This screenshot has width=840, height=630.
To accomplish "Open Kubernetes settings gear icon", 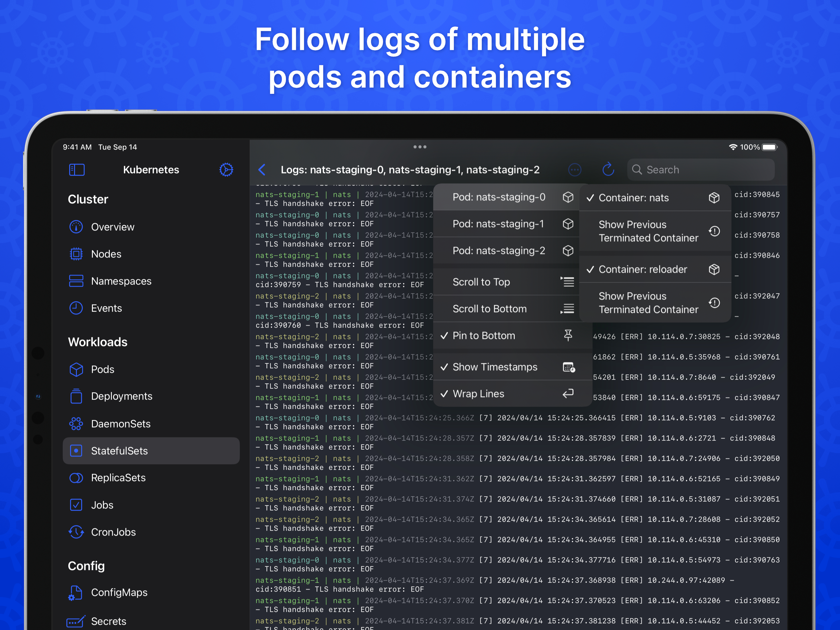I will pos(226,170).
